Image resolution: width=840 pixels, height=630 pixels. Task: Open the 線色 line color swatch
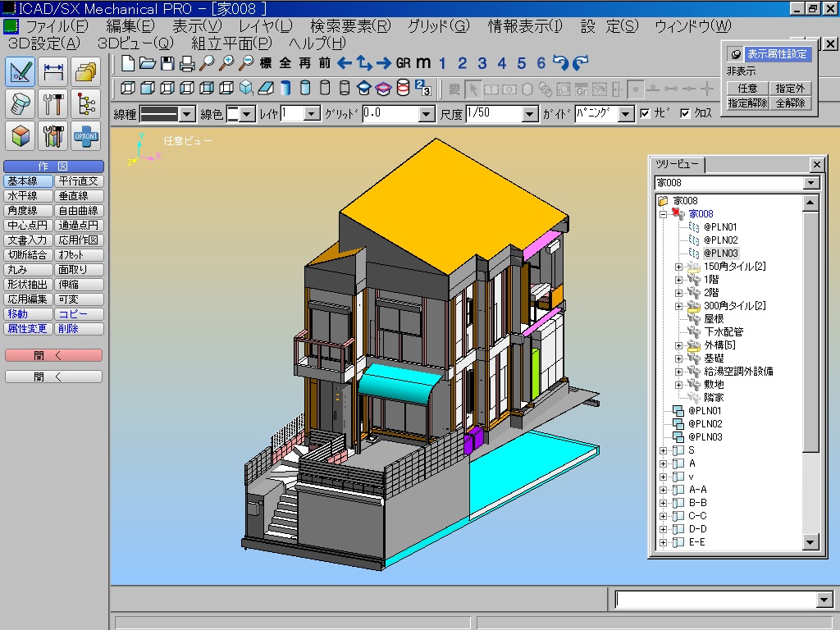tap(233, 114)
